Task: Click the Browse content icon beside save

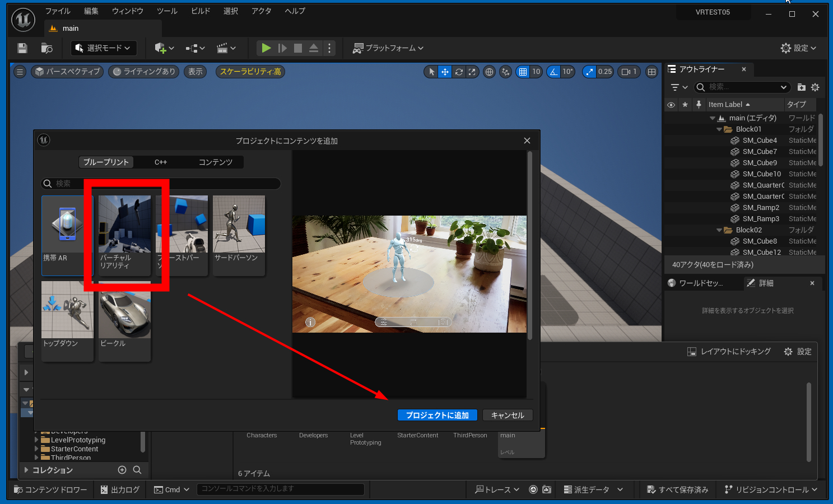Action: 47,48
